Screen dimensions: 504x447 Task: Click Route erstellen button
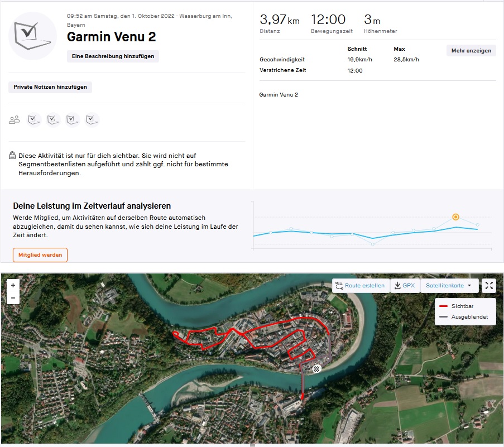[360, 286]
